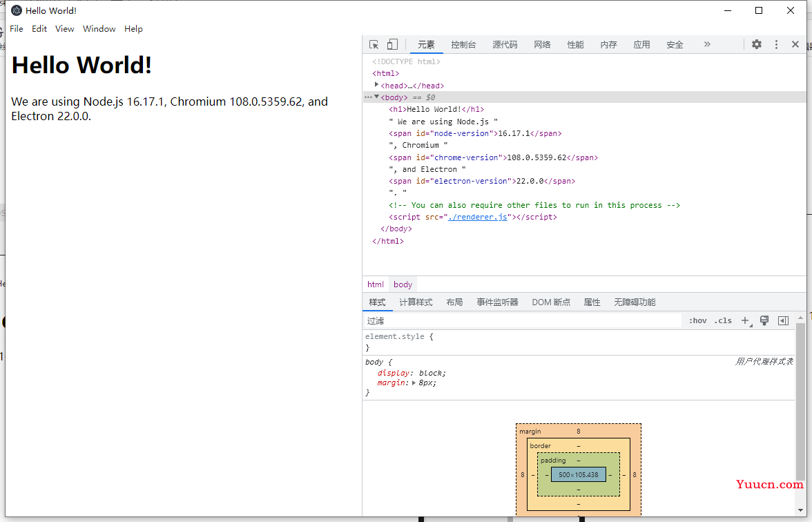Screen dimensions: 812x522
Task: Select the 布局 tab
Action: [454, 302]
